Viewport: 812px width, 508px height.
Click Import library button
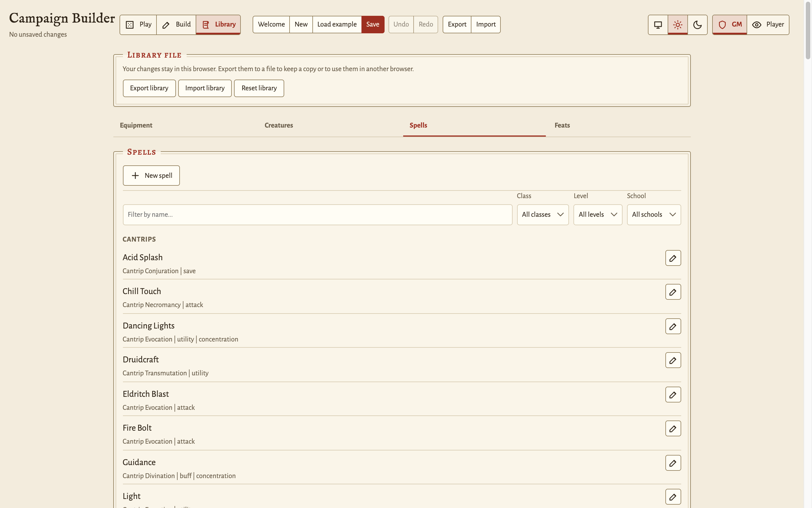click(x=205, y=88)
